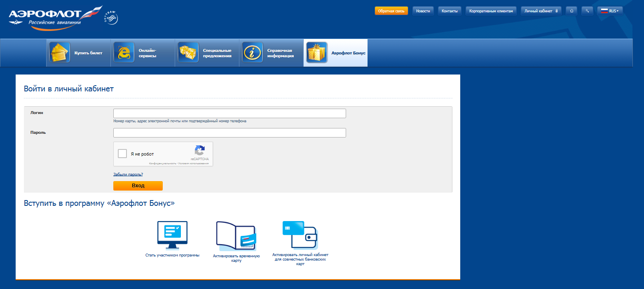This screenshot has width=644, height=289.
Task: Check the Я не робот checkbox
Action: coord(122,154)
